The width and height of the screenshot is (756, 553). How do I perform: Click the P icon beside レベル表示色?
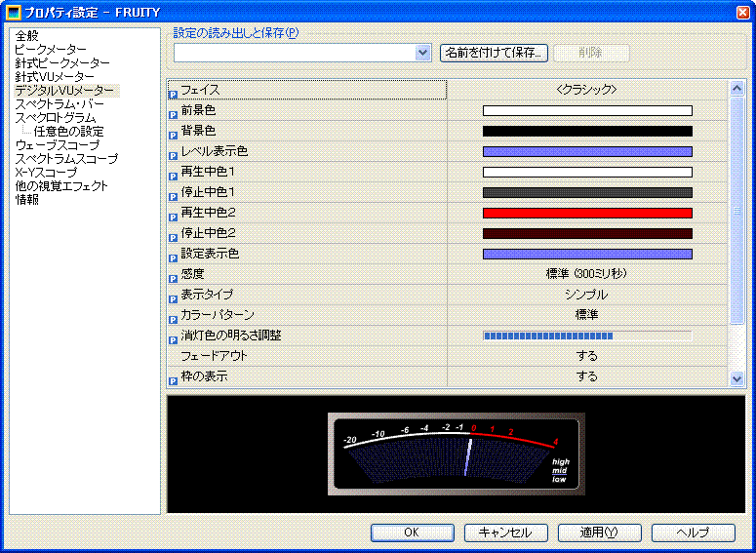pyautogui.click(x=174, y=156)
